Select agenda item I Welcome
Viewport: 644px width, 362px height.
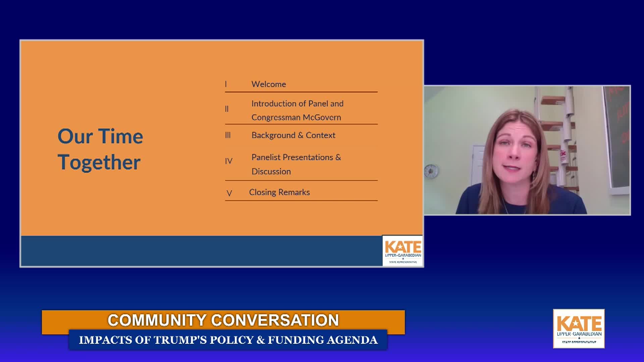coord(268,84)
